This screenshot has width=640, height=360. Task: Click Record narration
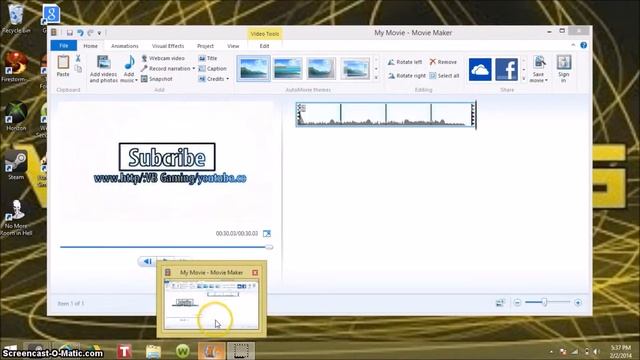point(166,69)
